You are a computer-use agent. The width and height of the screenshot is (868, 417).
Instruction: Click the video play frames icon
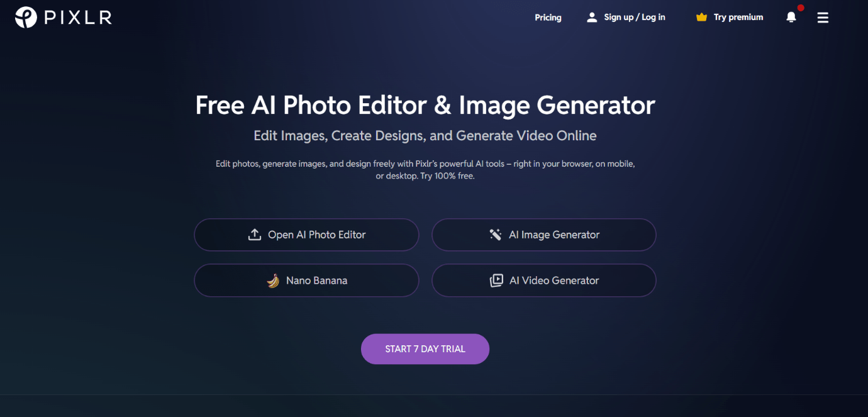coord(496,281)
